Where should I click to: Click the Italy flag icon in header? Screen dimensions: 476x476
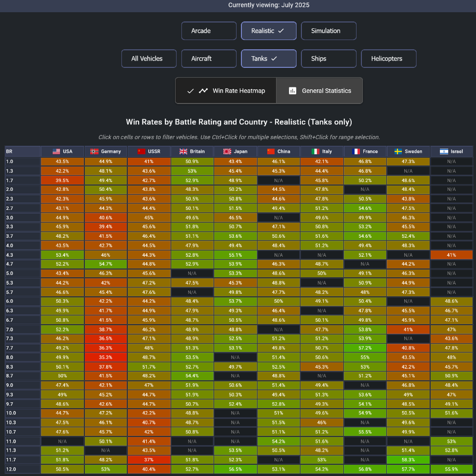[x=316, y=151]
